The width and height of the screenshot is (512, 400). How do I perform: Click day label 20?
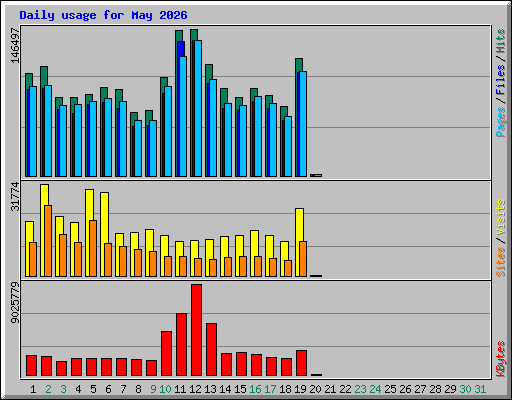[315, 389]
